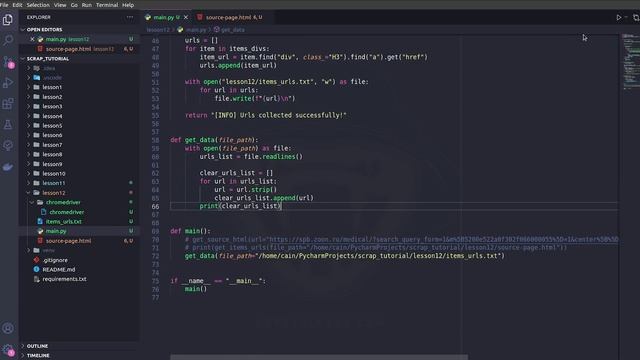Open items_urls.txt in the file tree

coord(64,222)
